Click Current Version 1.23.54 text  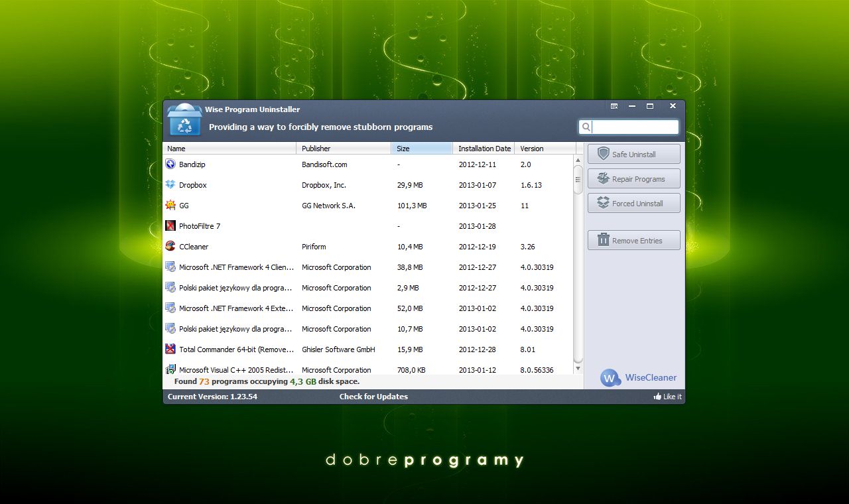(212, 397)
